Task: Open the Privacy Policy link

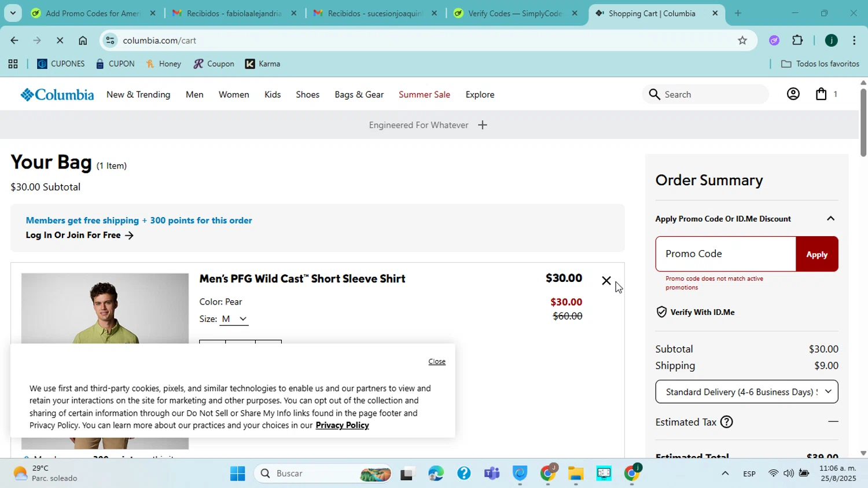Action: point(342,425)
